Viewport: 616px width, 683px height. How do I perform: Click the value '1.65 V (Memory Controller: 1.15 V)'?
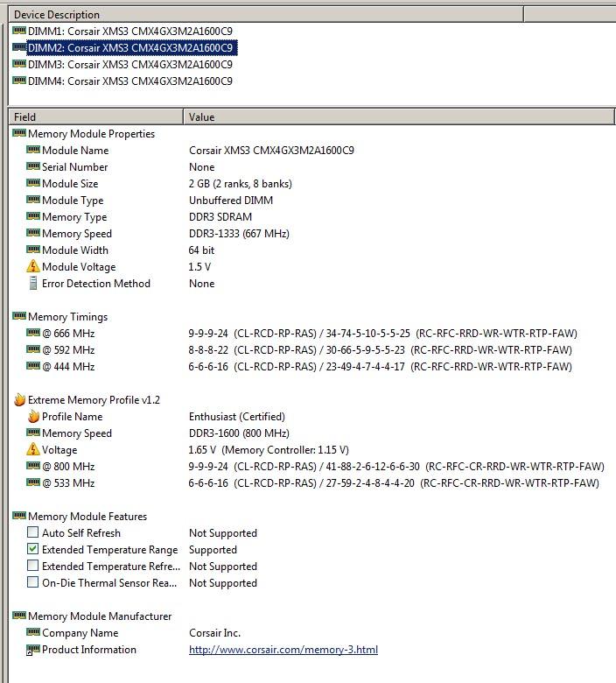pos(269,449)
